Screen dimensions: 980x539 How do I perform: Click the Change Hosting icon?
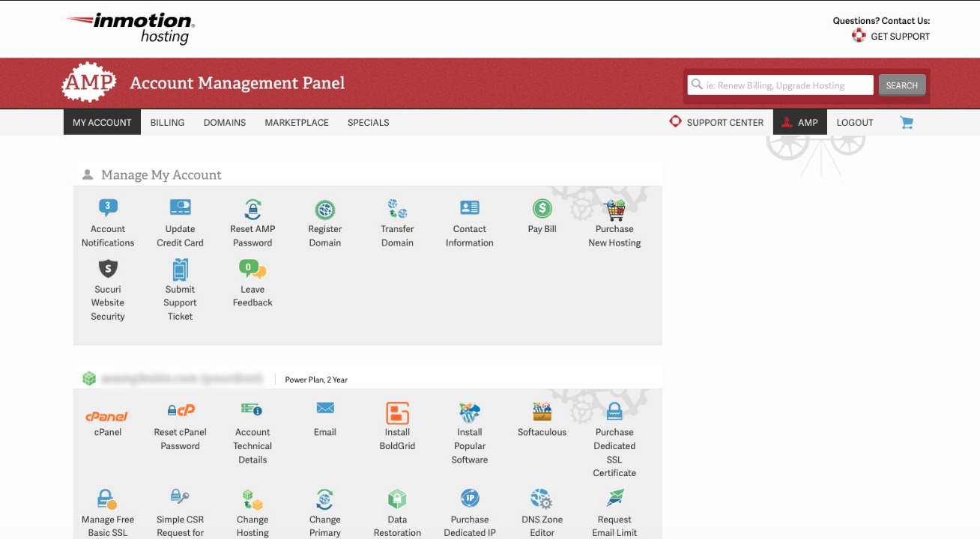[x=252, y=499]
